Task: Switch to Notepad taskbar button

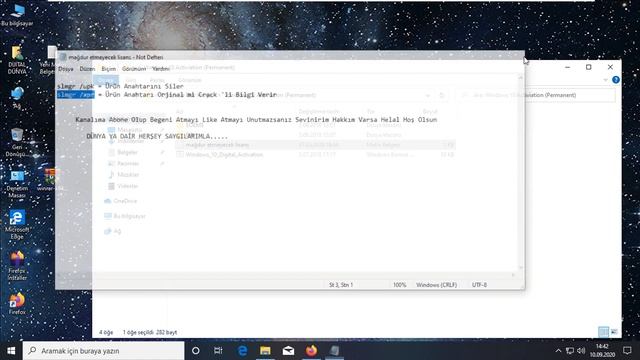Action: click(x=334, y=351)
